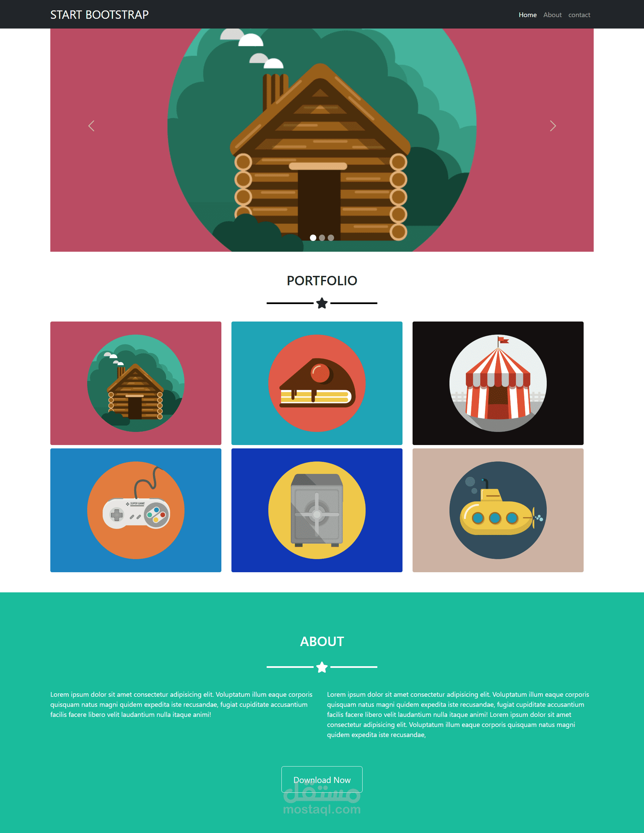644x833 pixels.
Task: Click the START BOOTSTRAP logo text
Action: click(100, 14)
